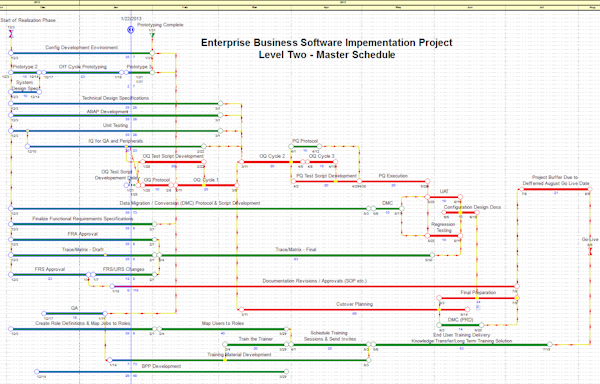Click the 'Trace/Matrix - Draft' label
Viewport: 600px width, 384px height.
(83, 249)
